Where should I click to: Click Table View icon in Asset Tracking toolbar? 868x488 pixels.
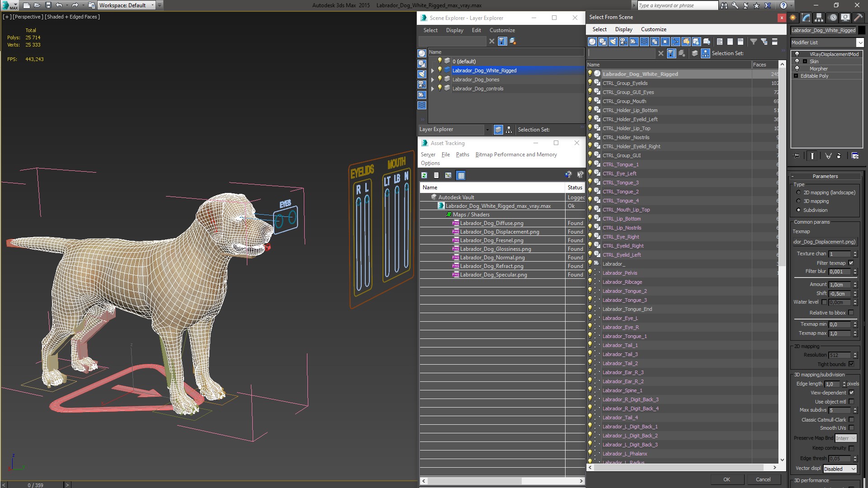(461, 175)
